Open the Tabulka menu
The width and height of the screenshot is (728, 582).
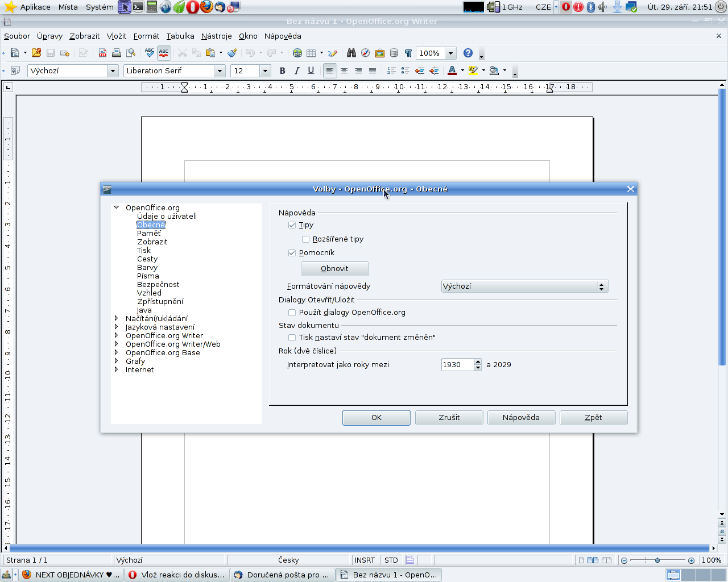pyautogui.click(x=180, y=36)
